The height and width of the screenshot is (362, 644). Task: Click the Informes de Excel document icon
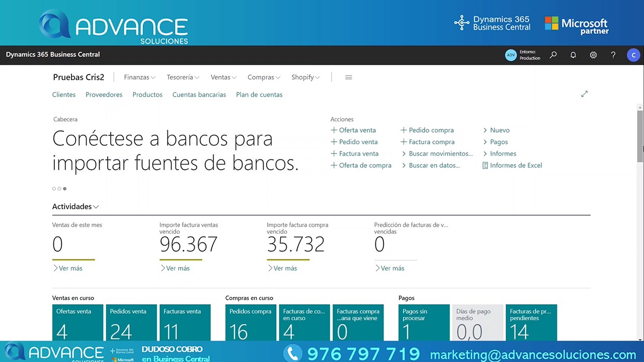(485, 165)
